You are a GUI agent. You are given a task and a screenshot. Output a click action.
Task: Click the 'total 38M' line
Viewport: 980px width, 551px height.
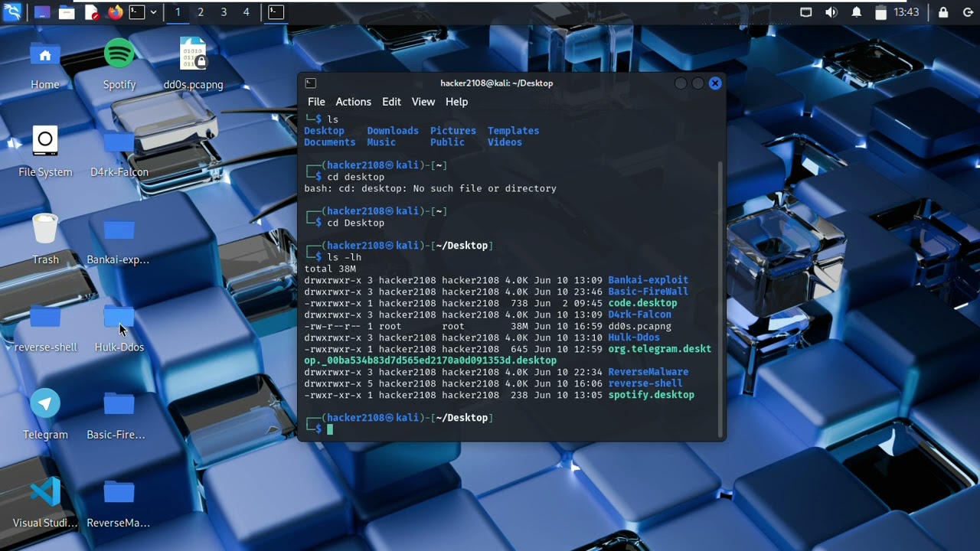(330, 269)
